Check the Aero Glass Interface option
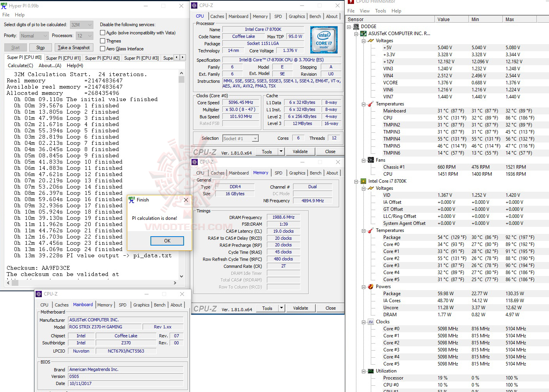 (103, 48)
